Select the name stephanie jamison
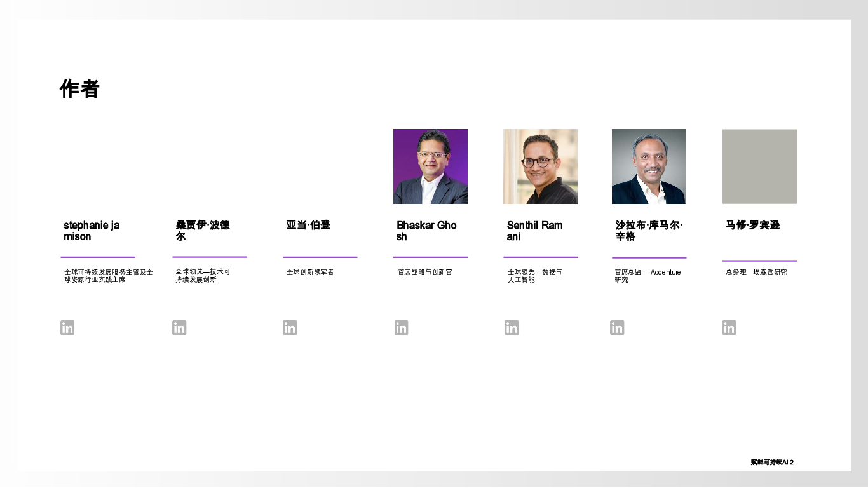 click(92, 231)
